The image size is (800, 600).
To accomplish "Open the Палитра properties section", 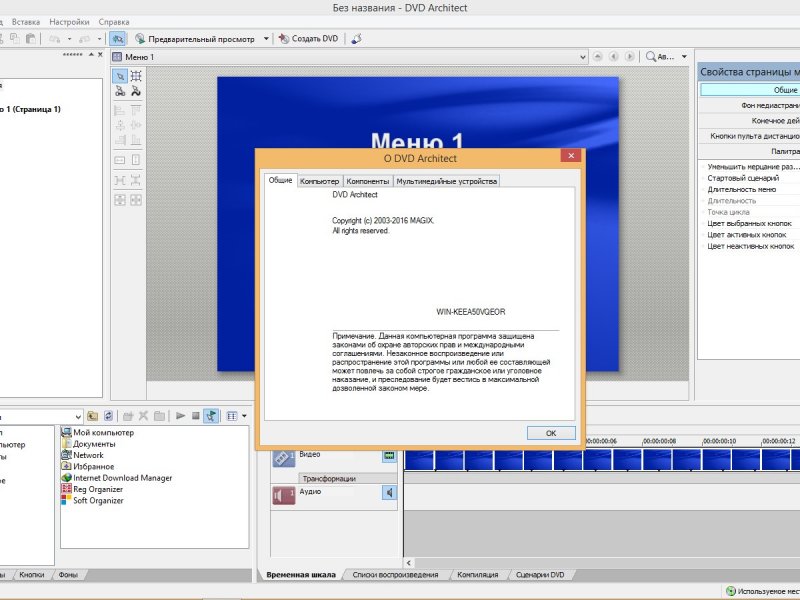I will coord(750,152).
